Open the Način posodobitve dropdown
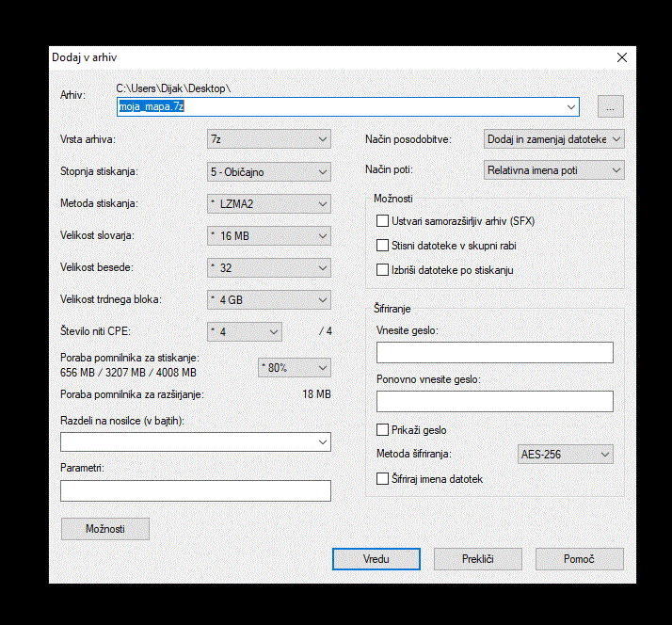This screenshot has height=625, width=672. 553,139
